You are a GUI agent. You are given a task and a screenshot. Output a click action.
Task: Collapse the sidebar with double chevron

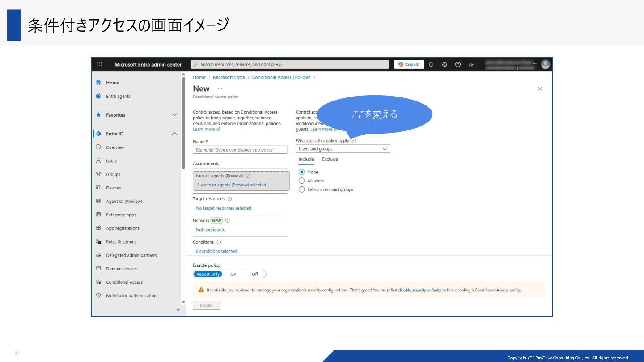pyautogui.click(x=178, y=310)
